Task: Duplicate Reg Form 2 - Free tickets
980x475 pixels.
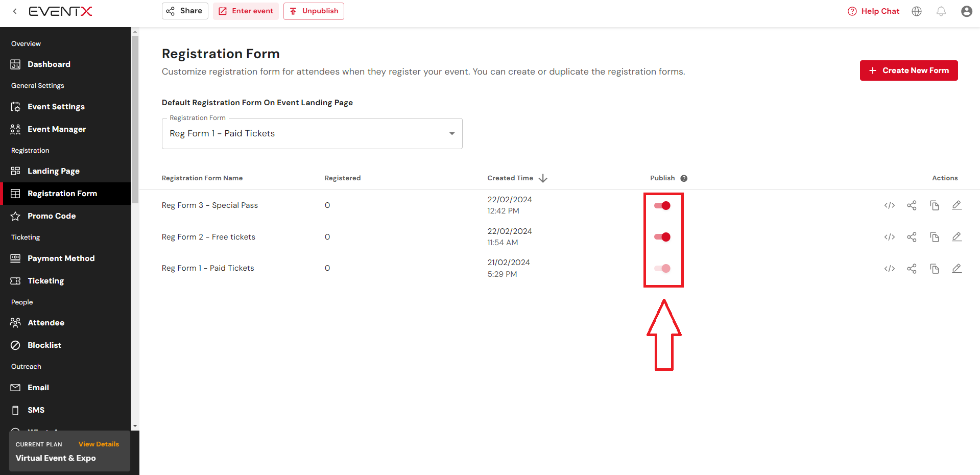Action: click(935, 237)
